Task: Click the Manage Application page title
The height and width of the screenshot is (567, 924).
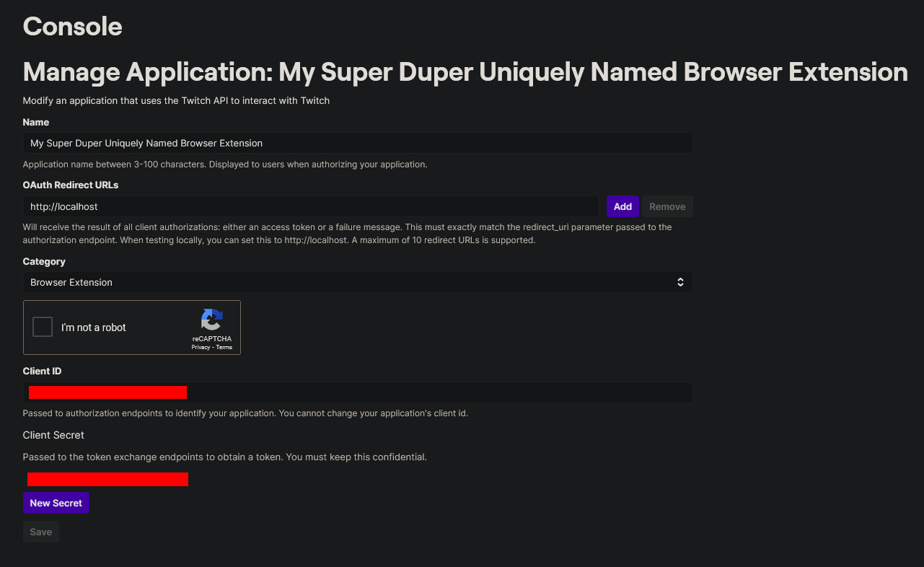Action: tap(465, 72)
